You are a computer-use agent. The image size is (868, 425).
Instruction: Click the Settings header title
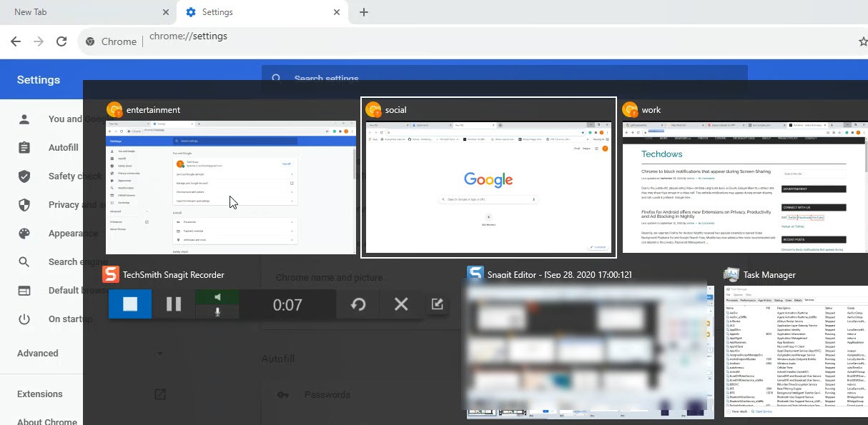(39, 79)
